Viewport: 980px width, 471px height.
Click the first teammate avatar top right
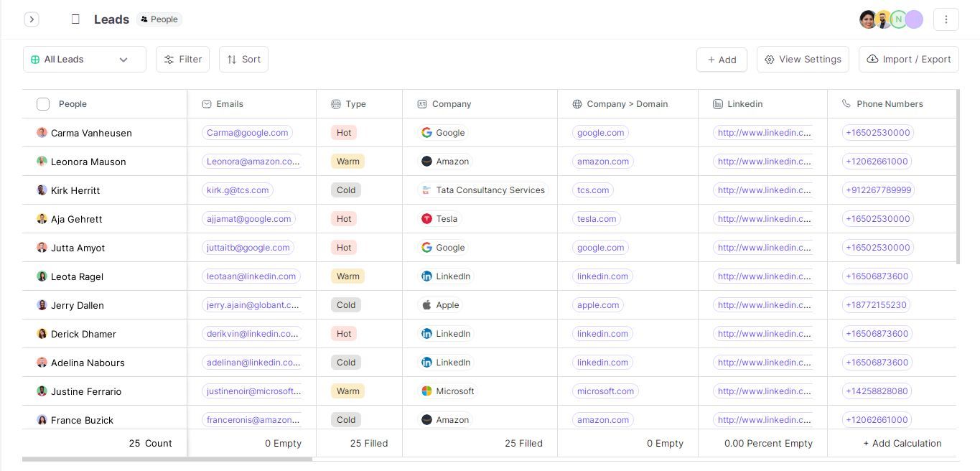coord(868,19)
